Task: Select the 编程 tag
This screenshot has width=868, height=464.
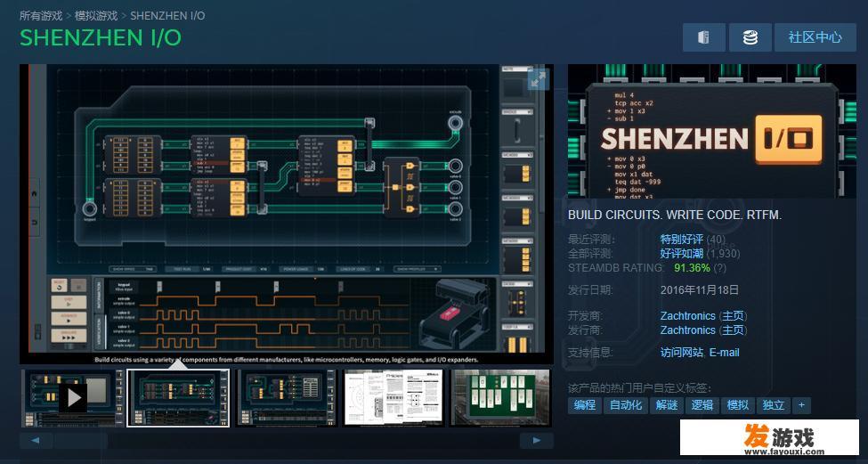Action: (585, 404)
